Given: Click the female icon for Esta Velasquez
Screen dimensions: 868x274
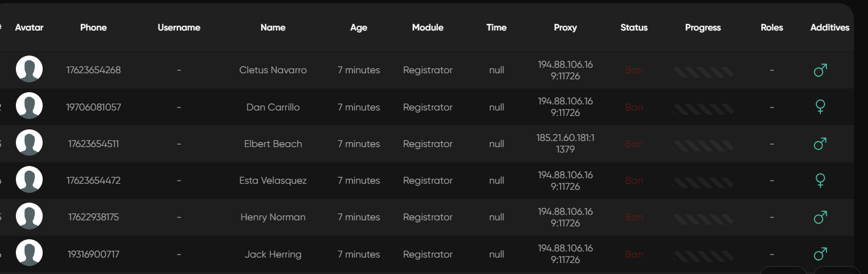Looking at the screenshot, I should point(820,181).
